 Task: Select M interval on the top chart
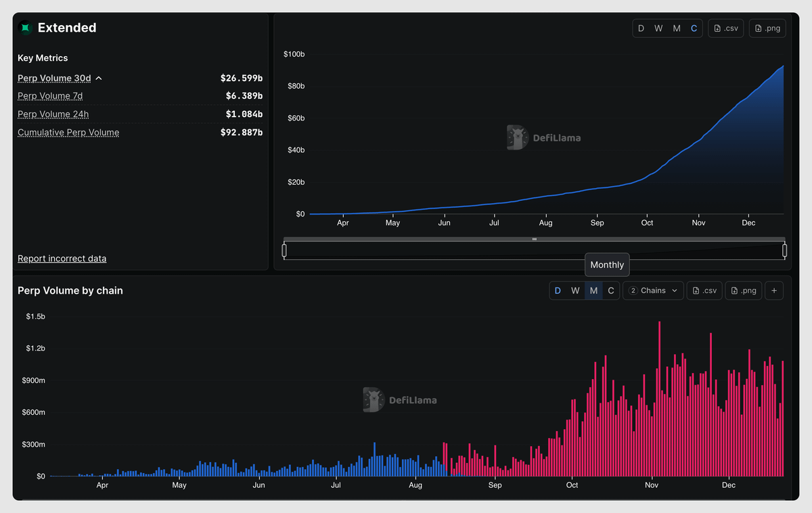pyautogui.click(x=676, y=28)
